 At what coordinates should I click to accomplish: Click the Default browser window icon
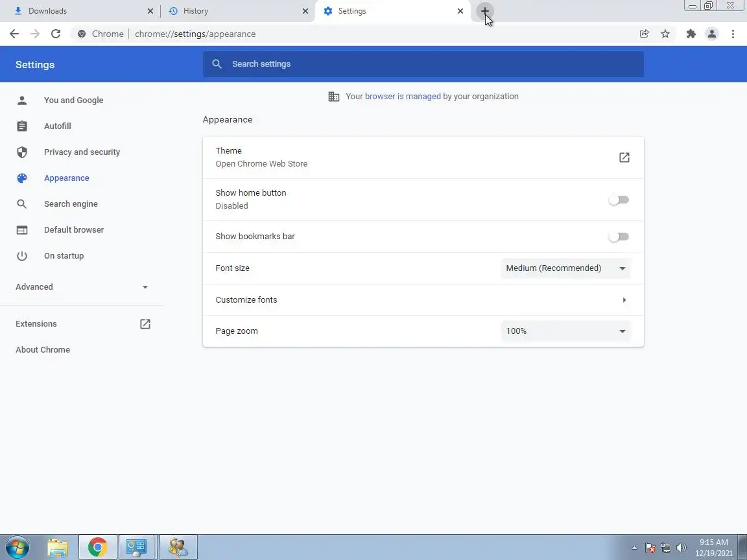(22, 230)
